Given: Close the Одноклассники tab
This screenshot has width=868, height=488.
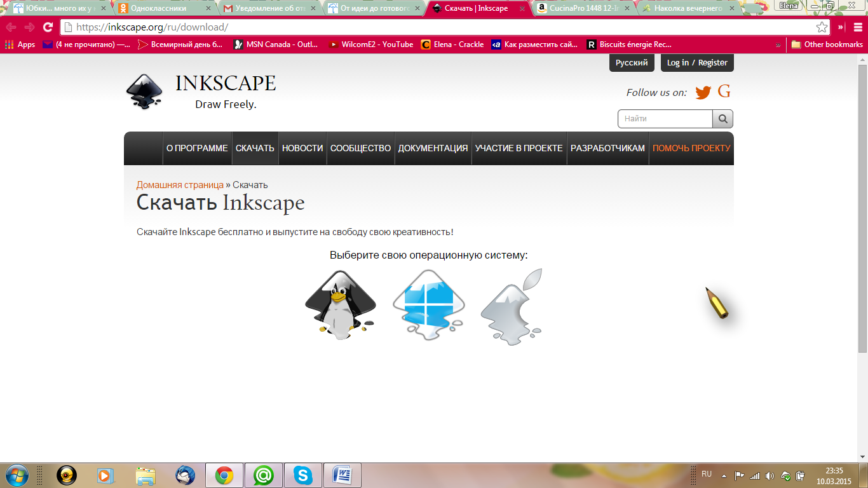Looking at the screenshot, I should [208, 9].
